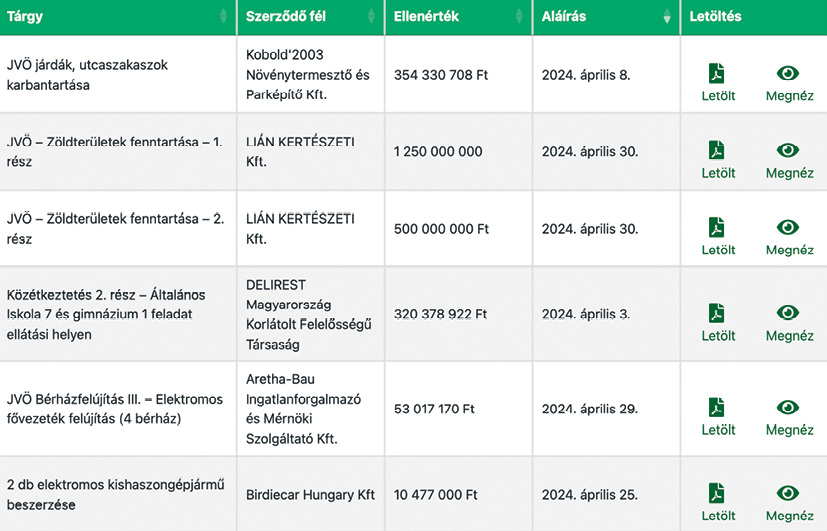Click eye icon in DELIREST Magyarország row
Image resolution: width=827 pixels, height=531 pixels.
(x=788, y=313)
